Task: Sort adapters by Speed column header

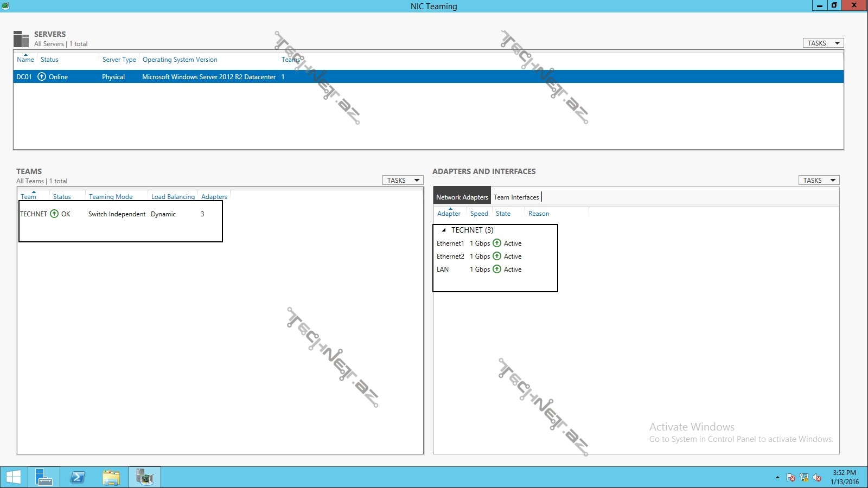Action: pyautogui.click(x=479, y=214)
